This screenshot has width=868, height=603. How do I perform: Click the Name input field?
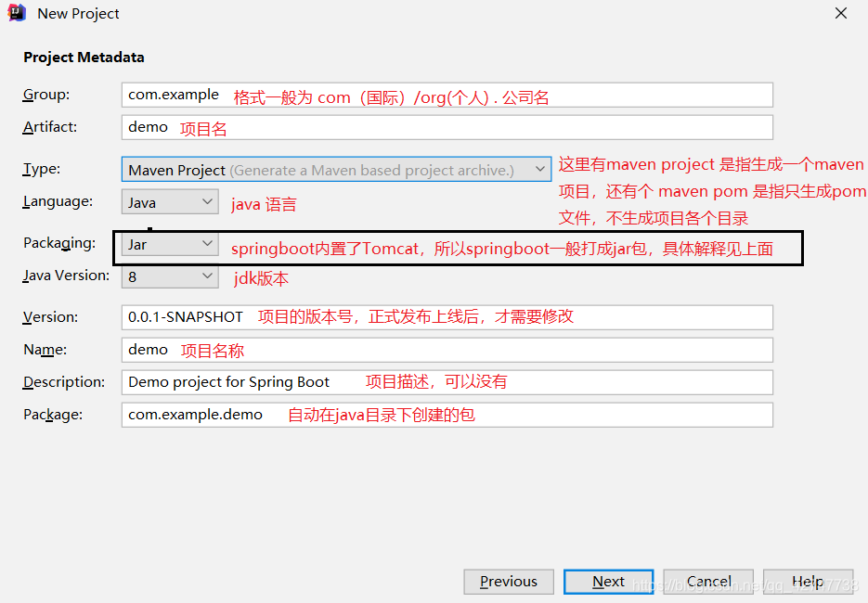click(447, 350)
